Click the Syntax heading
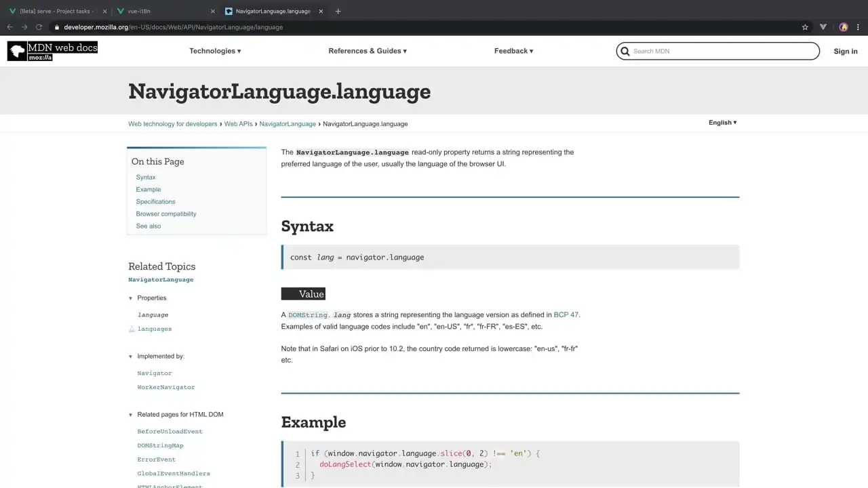868x488 pixels. point(307,226)
